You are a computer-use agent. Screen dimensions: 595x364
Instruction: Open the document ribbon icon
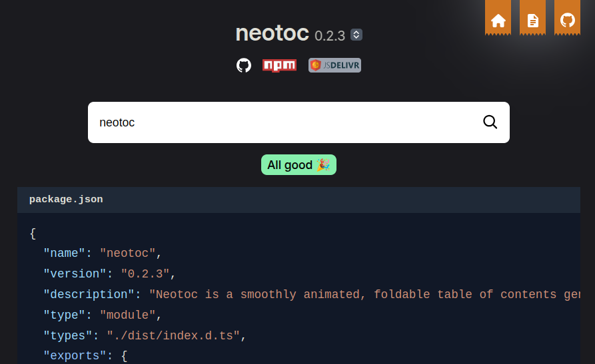point(532,18)
